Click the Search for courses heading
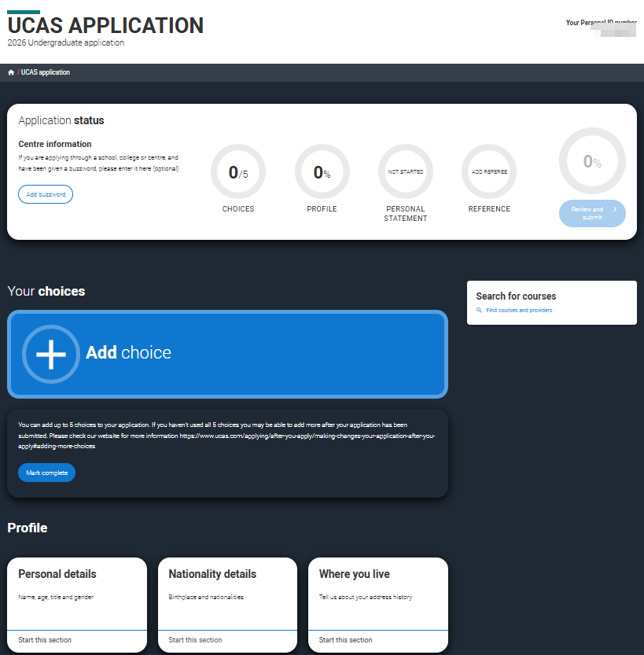This screenshot has width=644, height=655. 516,296
